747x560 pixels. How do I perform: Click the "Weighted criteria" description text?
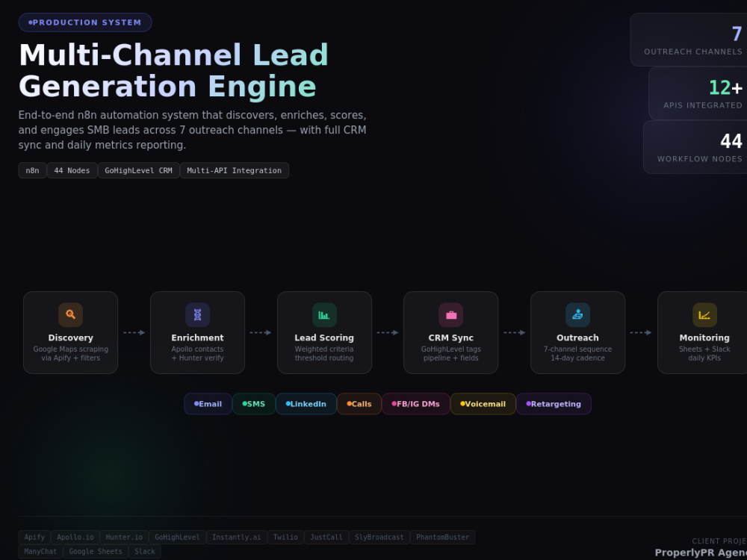324,349
